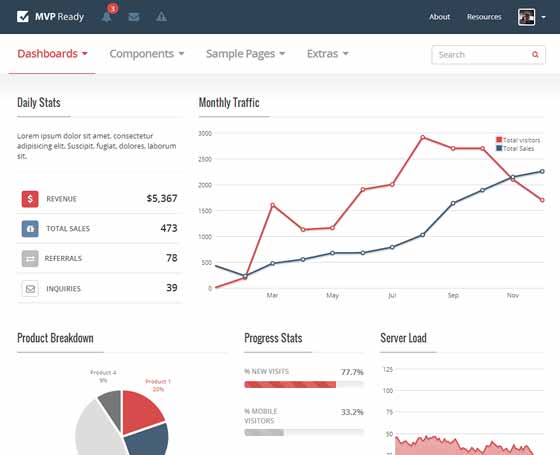Select the 78 referrals value
This screenshot has width=560, height=455.
tap(172, 258)
